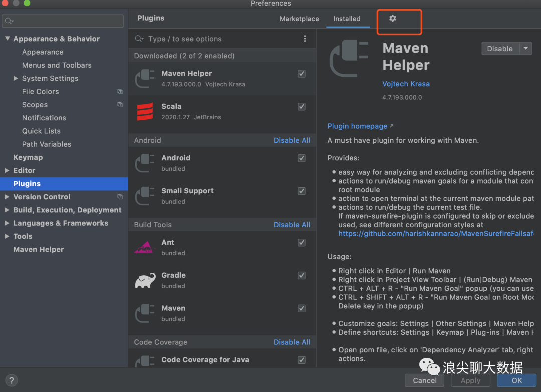Click the Version Control project-scope icon
The height and width of the screenshot is (392, 541).
[x=120, y=197]
